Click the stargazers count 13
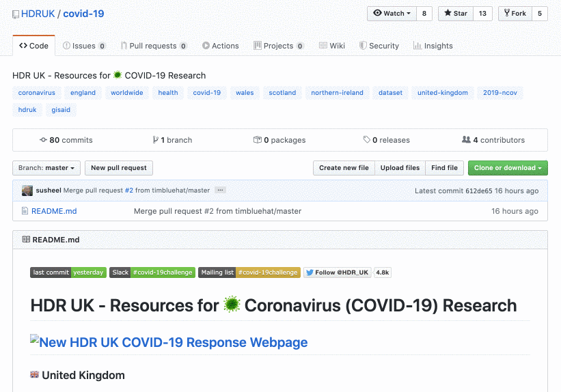This screenshot has width=561, height=392. (x=482, y=14)
